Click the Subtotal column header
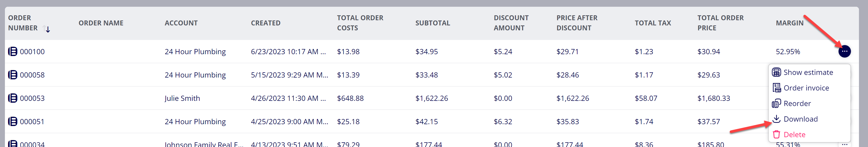The height and width of the screenshot is (147, 868). tap(433, 23)
